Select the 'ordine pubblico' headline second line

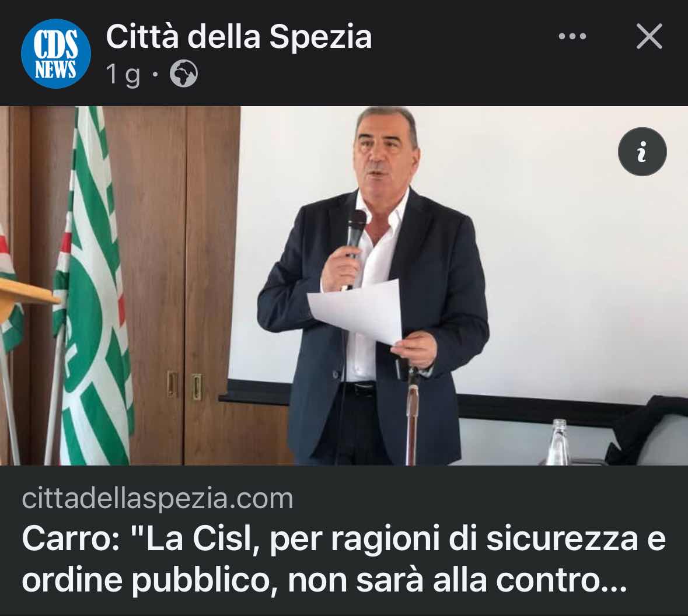coord(324,580)
